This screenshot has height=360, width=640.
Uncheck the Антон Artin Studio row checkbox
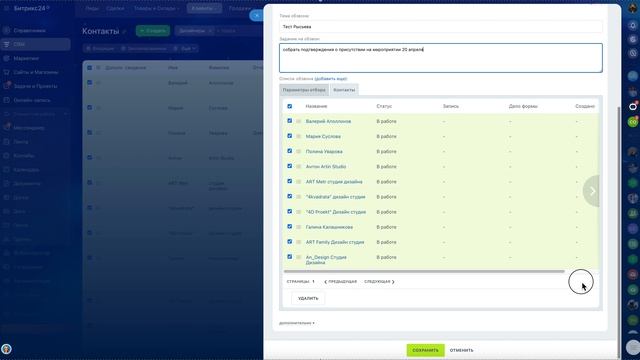[x=289, y=166]
